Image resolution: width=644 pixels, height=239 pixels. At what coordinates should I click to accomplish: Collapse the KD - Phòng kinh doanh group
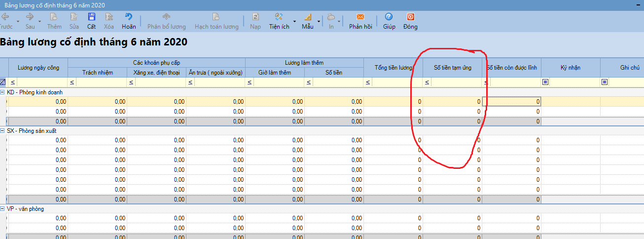coord(2,92)
